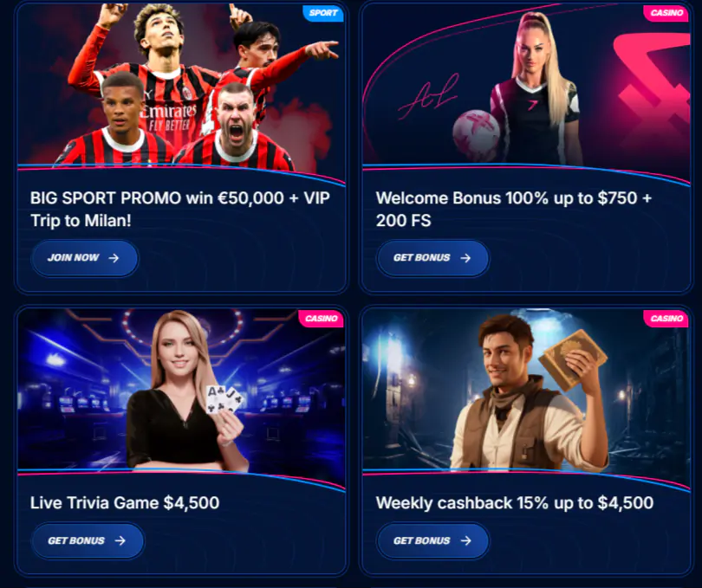The width and height of the screenshot is (702, 588).
Task: Select the CASINO tag on the Weekly cashback card
Action: click(666, 319)
